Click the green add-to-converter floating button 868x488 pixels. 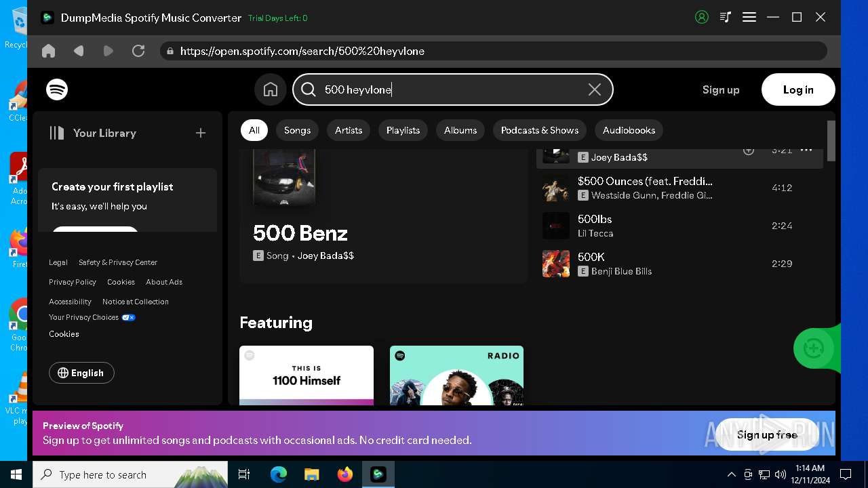[x=814, y=348]
